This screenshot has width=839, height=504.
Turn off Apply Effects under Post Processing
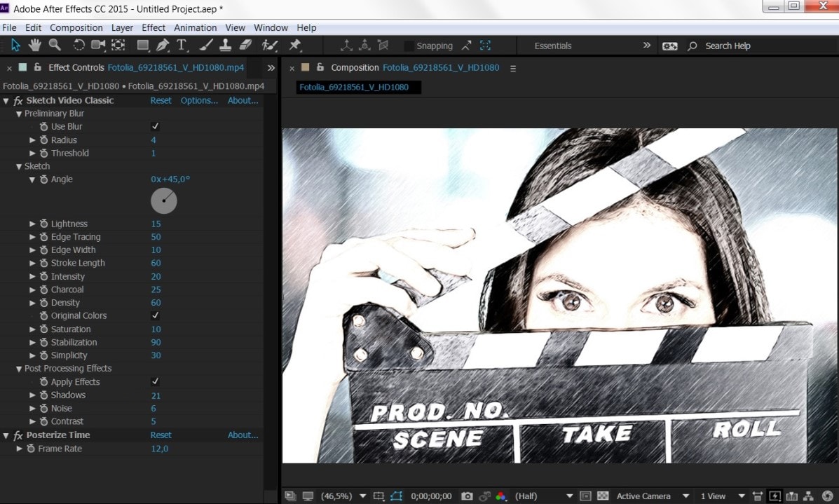(x=155, y=381)
